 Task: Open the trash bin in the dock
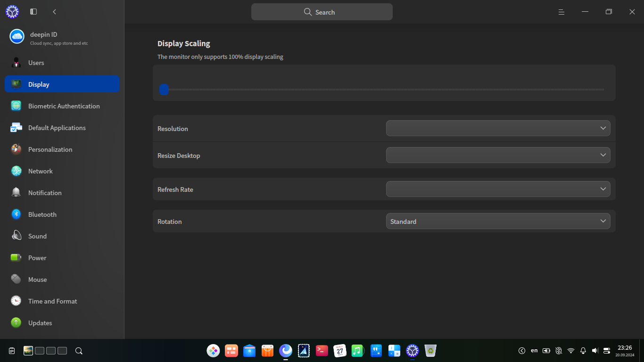(430, 350)
